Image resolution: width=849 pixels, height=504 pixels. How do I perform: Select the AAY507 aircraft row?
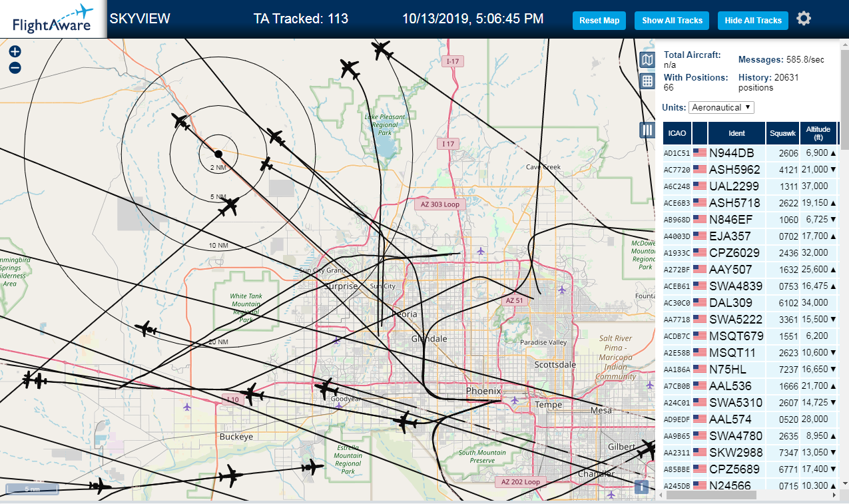750,269
